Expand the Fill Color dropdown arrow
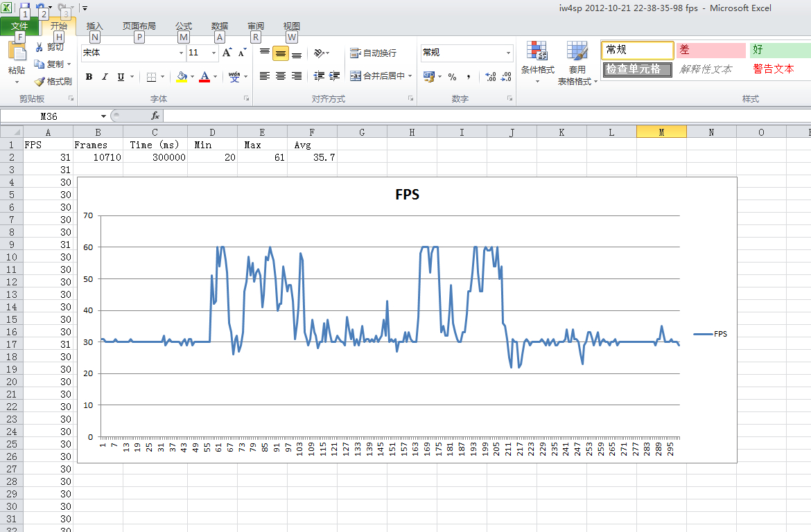This screenshot has width=811, height=532. pyautogui.click(x=193, y=76)
